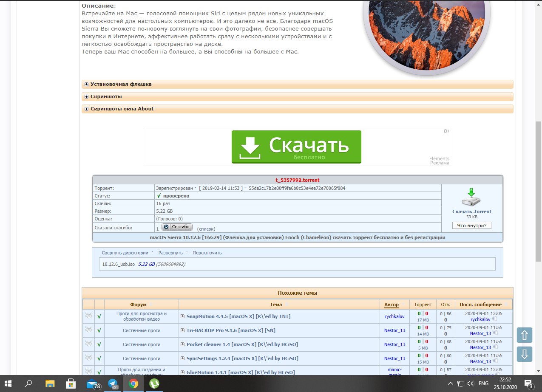Open Telegram from taskbar
This screenshot has height=392, width=542.
(x=113, y=384)
